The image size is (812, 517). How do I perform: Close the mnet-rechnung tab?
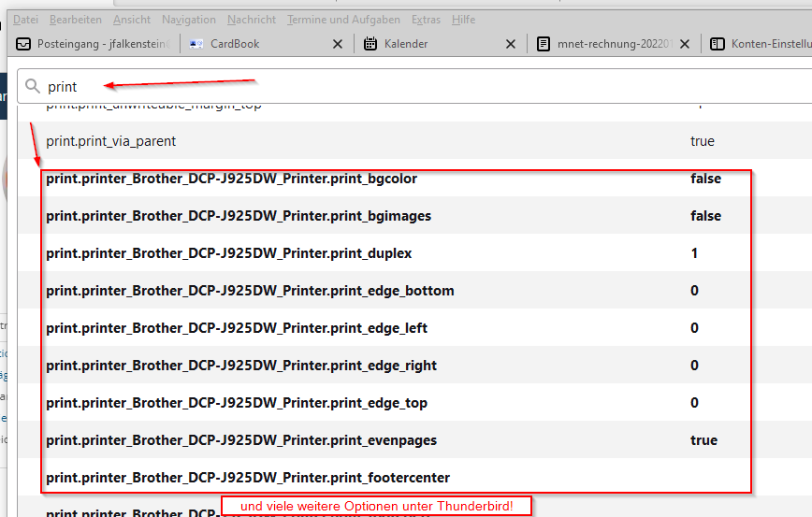pyautogui.click(x=684, y=44)
